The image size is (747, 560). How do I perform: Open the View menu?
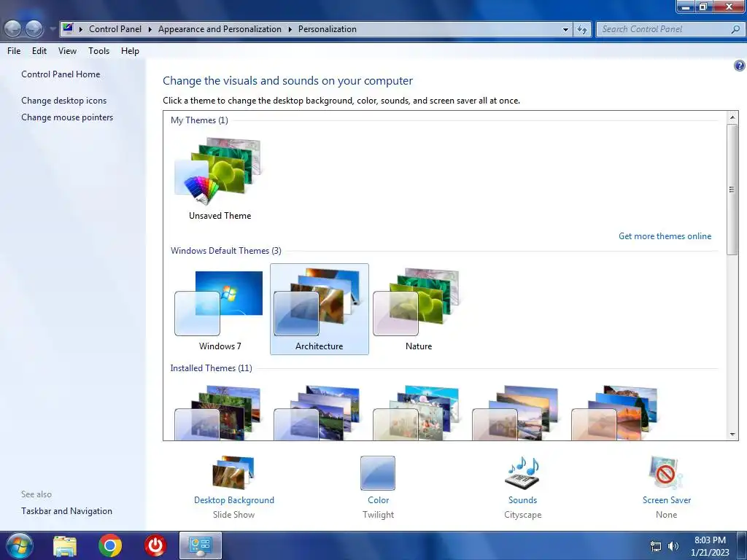click(x=67, y=51)
